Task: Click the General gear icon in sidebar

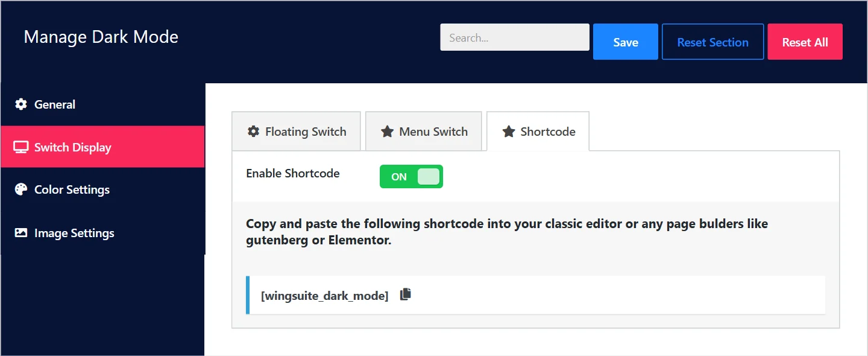Action: pos(21,104)
